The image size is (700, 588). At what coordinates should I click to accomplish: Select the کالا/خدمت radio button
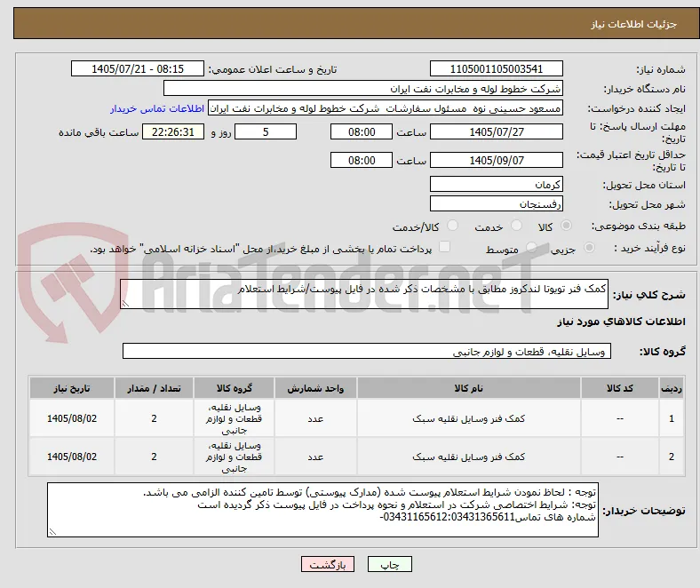coord(453,226)
